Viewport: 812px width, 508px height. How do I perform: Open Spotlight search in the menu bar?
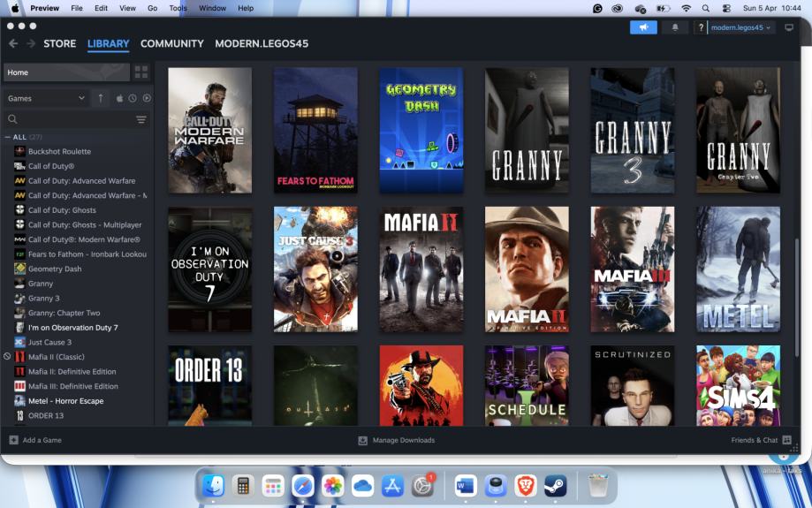click(x=705, y=8)
